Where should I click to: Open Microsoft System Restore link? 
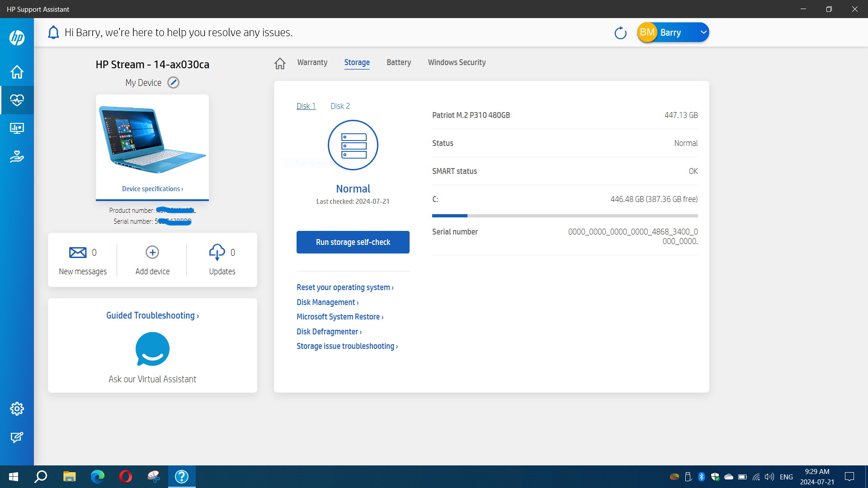(x=340, y=317)
